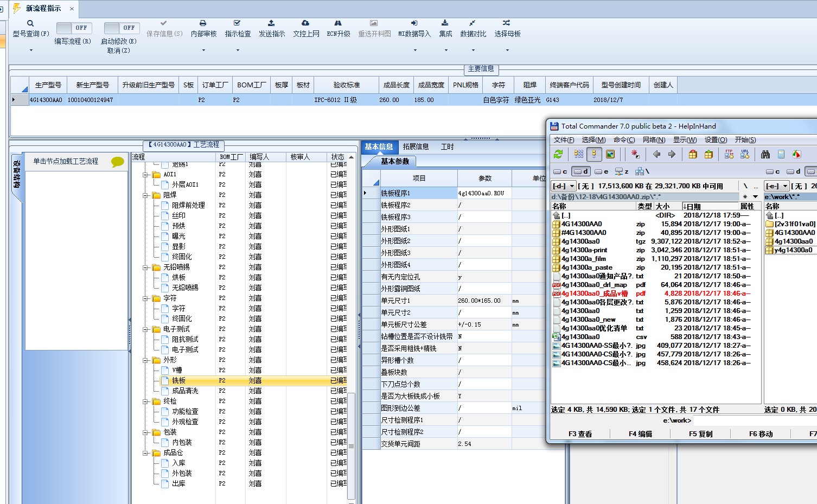The image size is (817, 504).
Task: Click the F5 复制 button
Action: pos(700,434)
